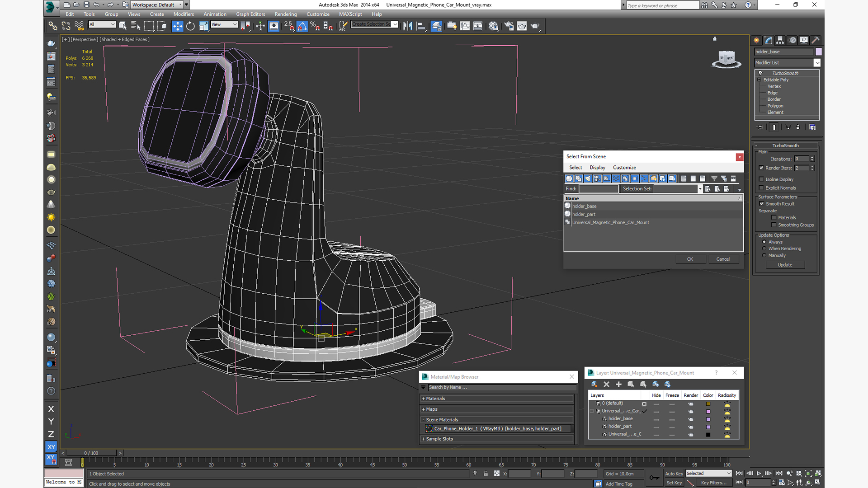This screenshot has height=488, width=868.
Task: Enable the Isoline Display checkbox
Action: click(x=761, y=179)
